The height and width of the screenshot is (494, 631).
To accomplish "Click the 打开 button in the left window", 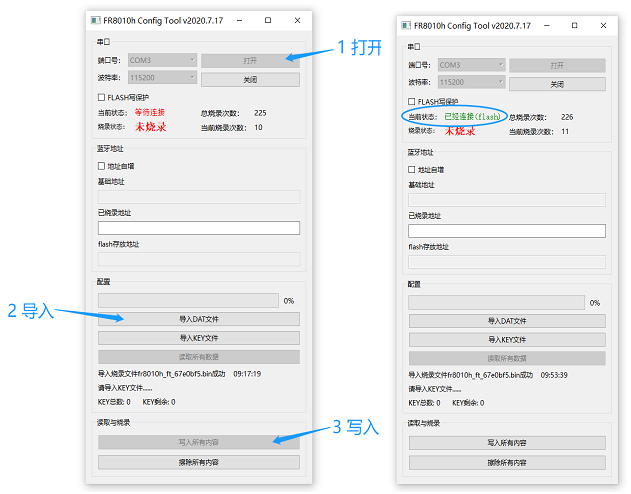I will (x=250, y=60).
